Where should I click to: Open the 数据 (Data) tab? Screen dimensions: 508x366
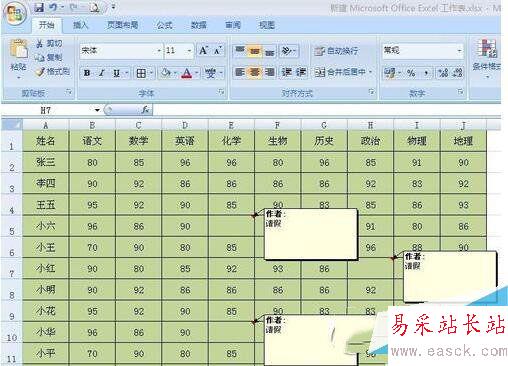pos(199,25)
